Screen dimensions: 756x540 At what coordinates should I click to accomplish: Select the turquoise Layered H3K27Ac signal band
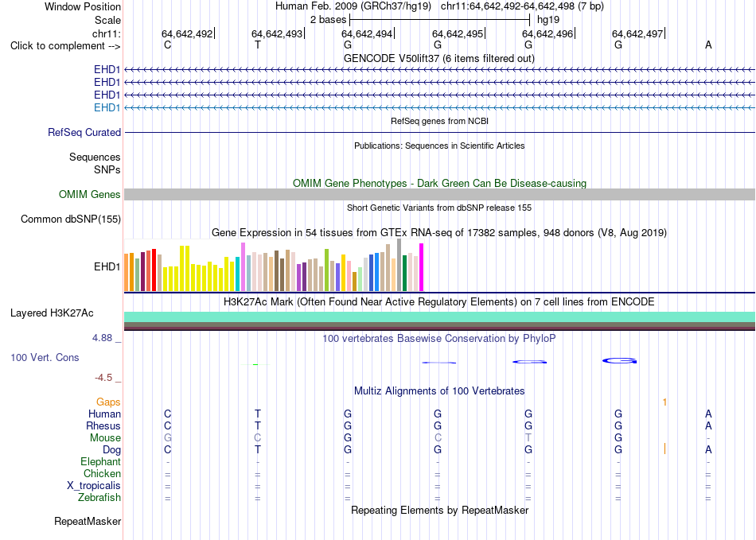pyautogui.click(x=439, y=317)
